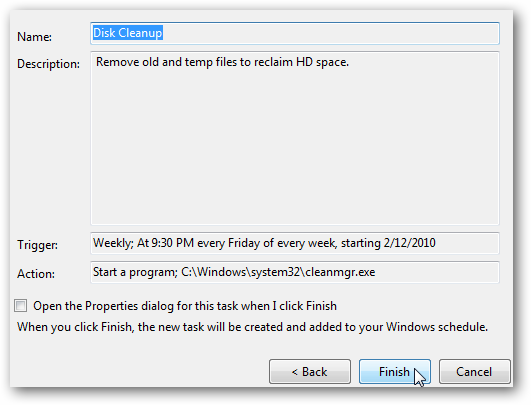
Task: Click the Name: label
Action: point(34,37)
